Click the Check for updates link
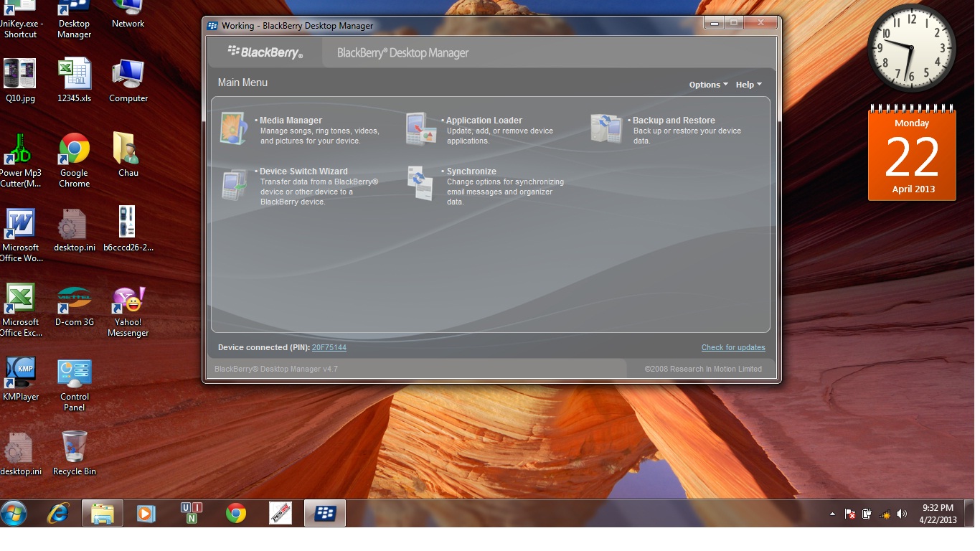The height and width of the screenshot is (551, 980). pos(733,347)
